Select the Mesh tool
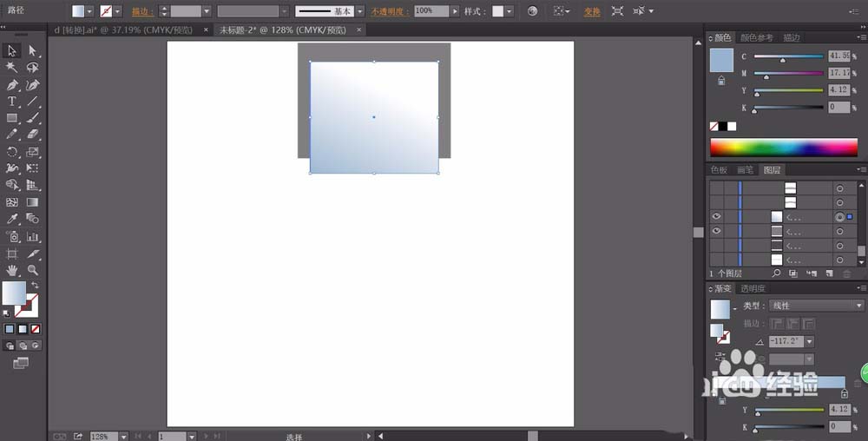Viewport: 868px width, 441px height. pyautogui.click(x=11, y=202)
